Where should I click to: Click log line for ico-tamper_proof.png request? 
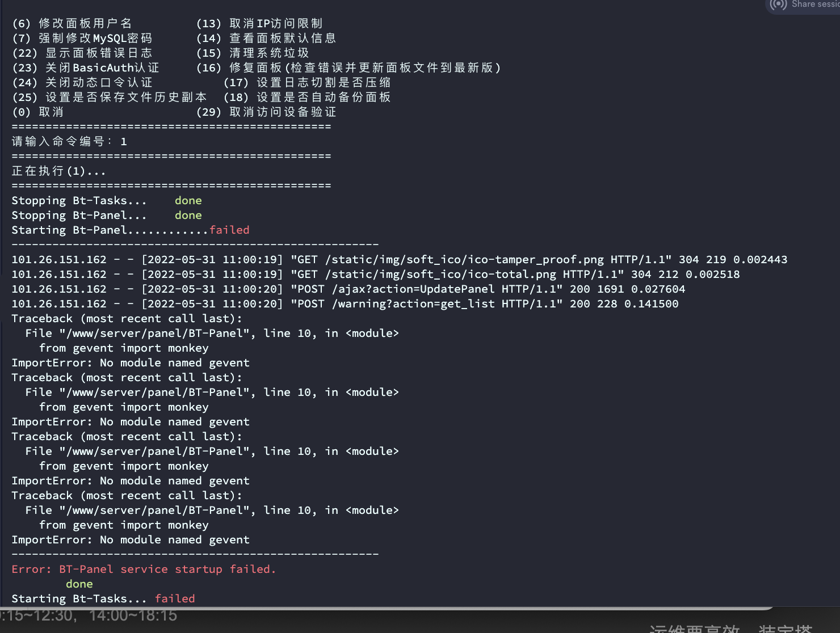point(400,259)
